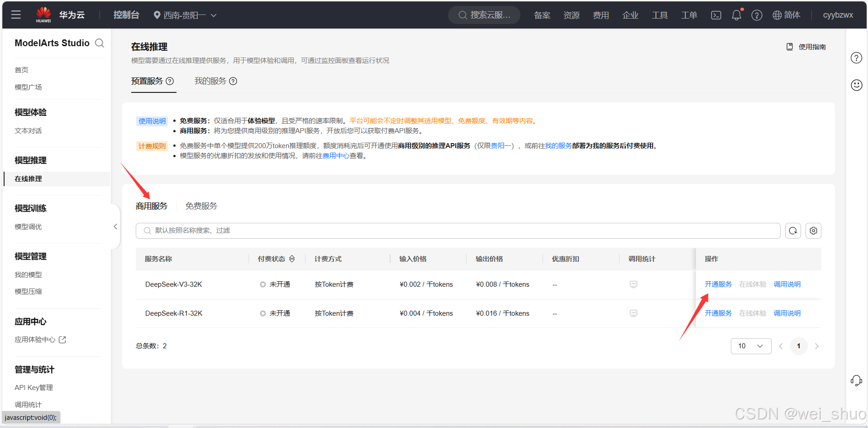The image size is (868, 428).
Task: Click the refresh button next to the search box
Action: 793,231
